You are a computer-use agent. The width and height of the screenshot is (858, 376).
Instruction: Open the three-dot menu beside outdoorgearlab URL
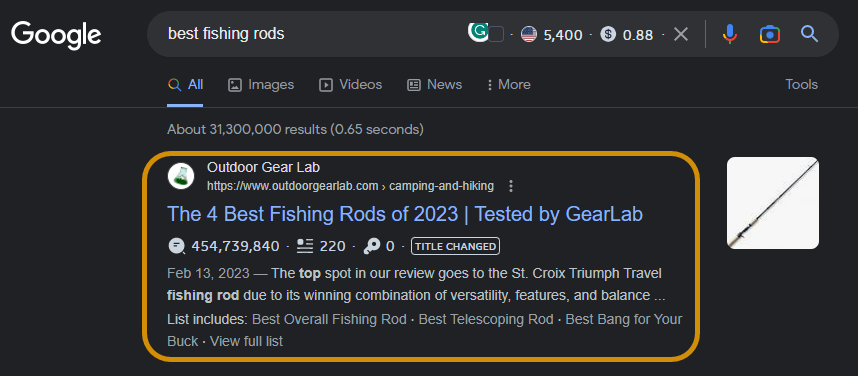click(x=511, y=186)
